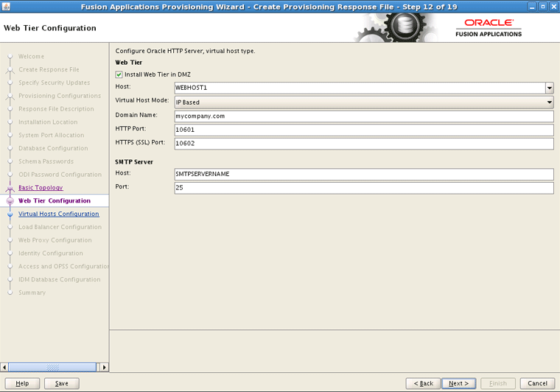560x392 pixels.
Task: Click Specify Security Updates step
Action: click(x=55, y=83)
